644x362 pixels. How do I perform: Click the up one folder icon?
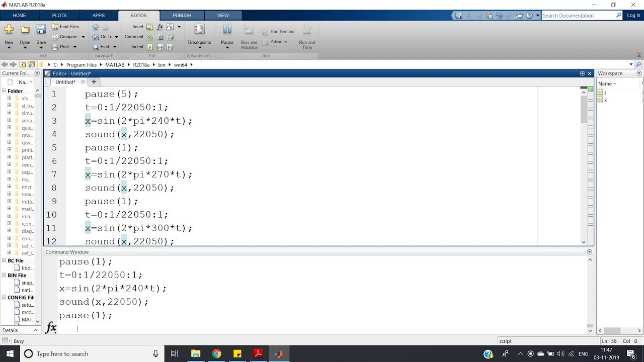pos(23,65)
